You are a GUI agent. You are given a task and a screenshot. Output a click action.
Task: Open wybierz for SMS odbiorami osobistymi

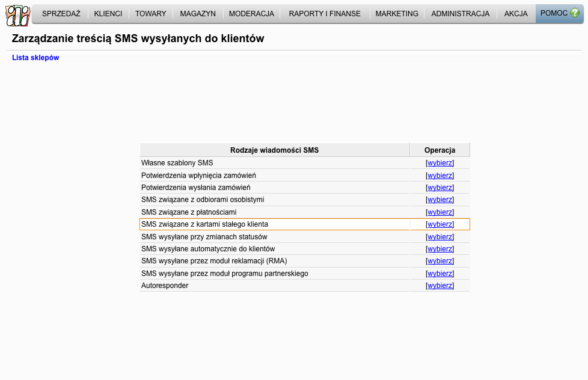[440, 200]
